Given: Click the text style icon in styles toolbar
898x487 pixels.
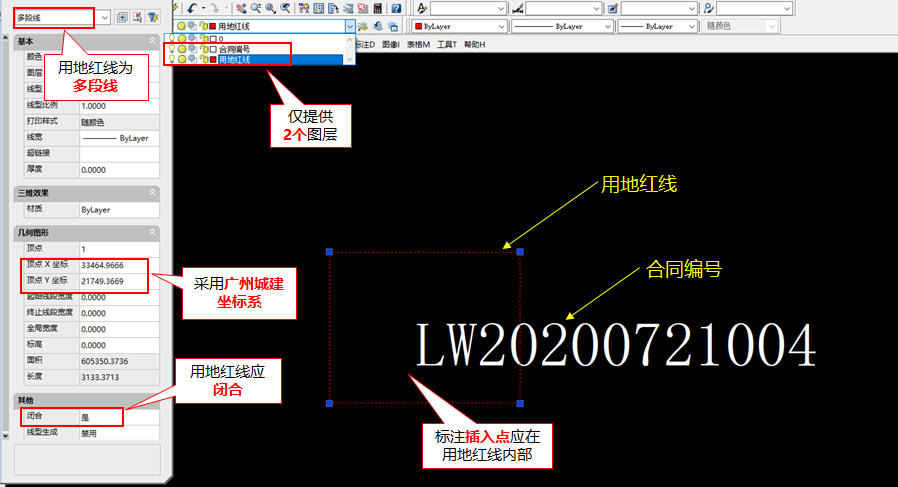Looking at the screenshot, I should [x=423, y=8].
